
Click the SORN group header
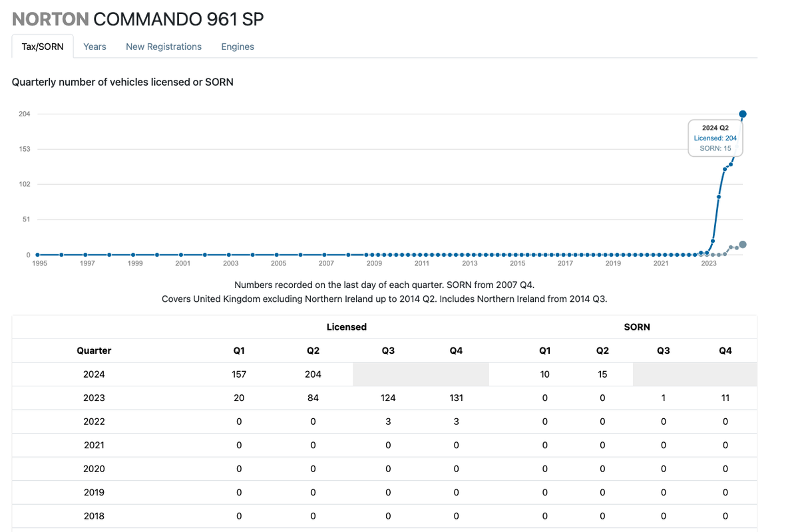pyautogui.click(x=637, y=327)
